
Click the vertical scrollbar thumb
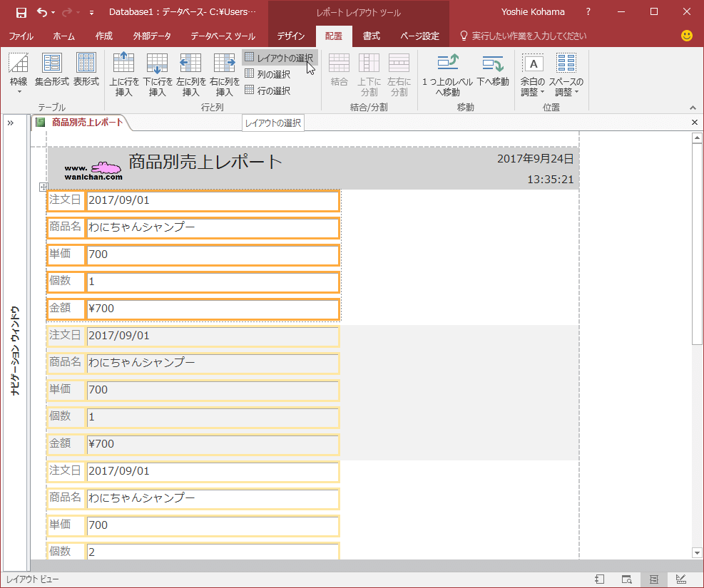697,244
